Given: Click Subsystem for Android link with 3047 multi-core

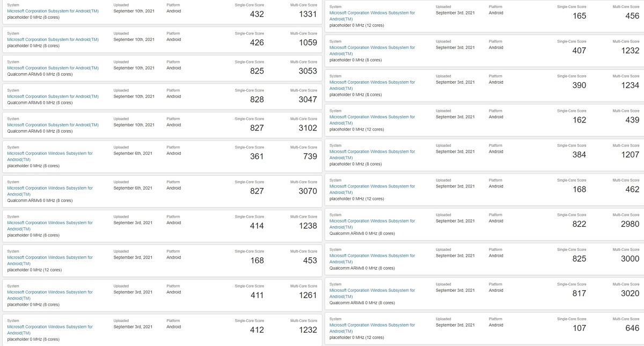Looking at the screenshot, I should (x=53, y=96).
